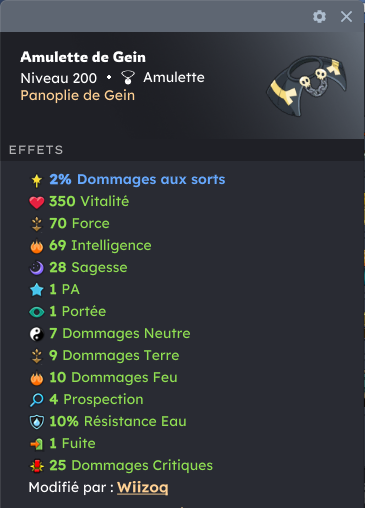Select the EFFETS section header

click(36, 150)
